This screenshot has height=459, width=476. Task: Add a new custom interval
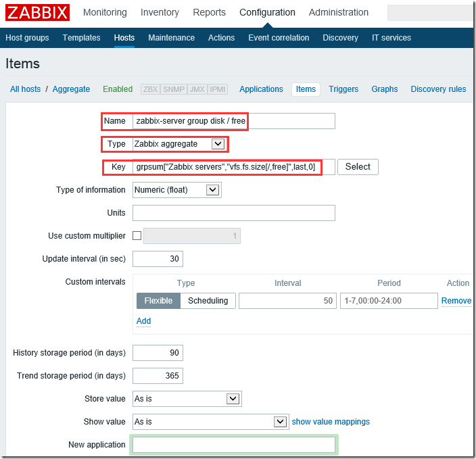tap(143, 321)
